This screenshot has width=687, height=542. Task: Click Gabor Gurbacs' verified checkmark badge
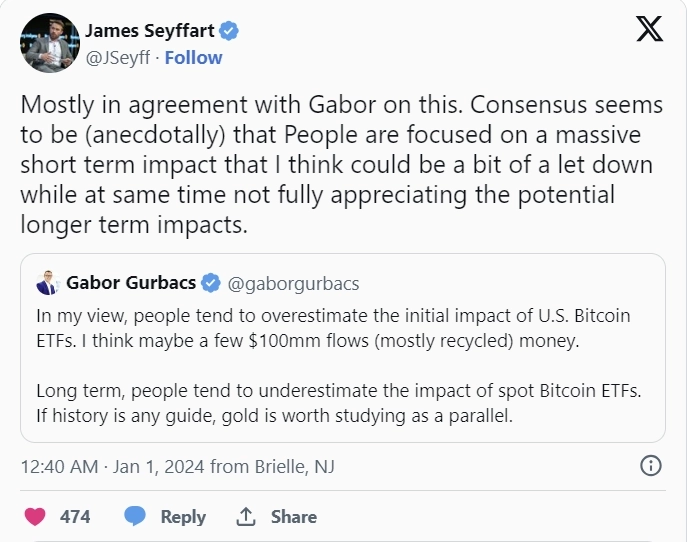tap(211, 283)
